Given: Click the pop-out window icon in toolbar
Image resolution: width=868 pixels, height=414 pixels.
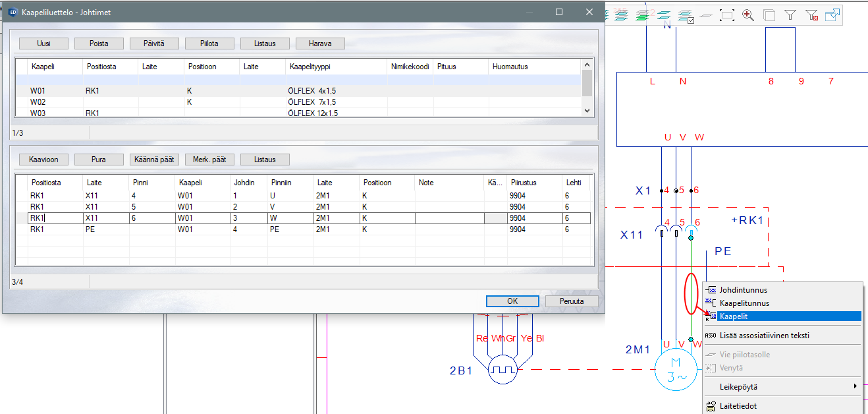Looking at the screenshot, I should tap(832, 15).
